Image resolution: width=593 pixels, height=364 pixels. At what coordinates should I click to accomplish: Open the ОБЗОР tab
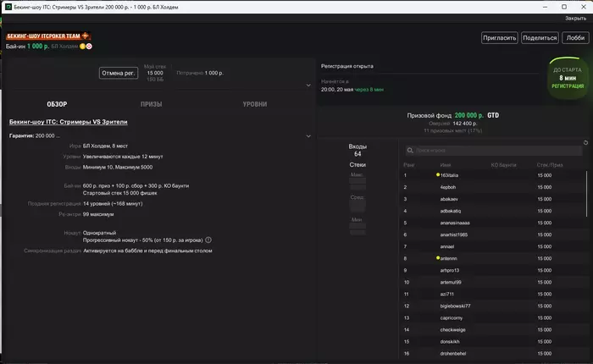coord(57,104)
